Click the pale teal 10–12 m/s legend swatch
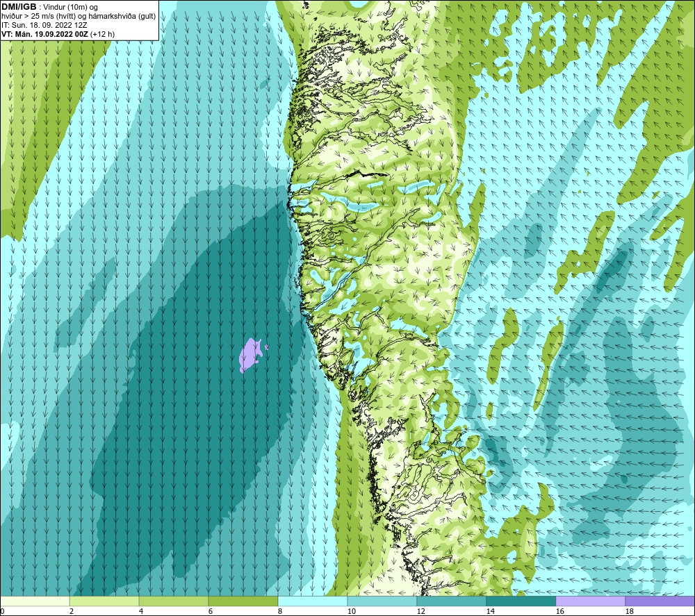This screenshot has width=695, height=616. tap(382, 601)
